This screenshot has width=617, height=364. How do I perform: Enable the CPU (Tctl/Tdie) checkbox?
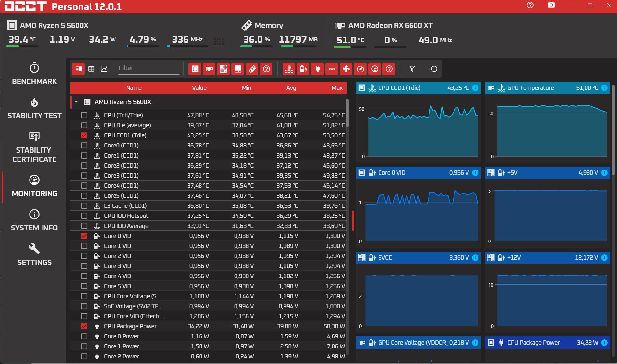point(84,115)
